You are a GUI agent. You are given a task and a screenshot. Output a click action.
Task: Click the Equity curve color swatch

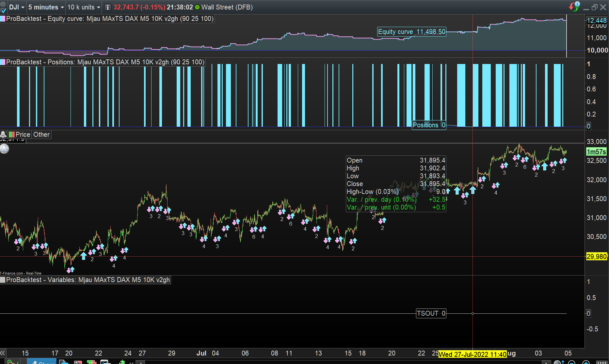3,19
